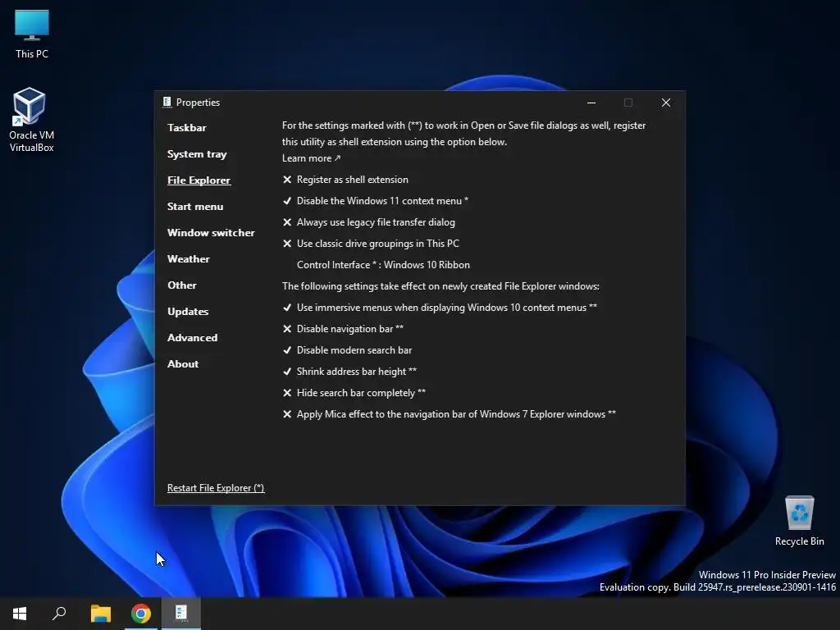Viewport: 840px width, 630px height.
Task: Open the Windows Start button
Action: (x=20, y=614)
